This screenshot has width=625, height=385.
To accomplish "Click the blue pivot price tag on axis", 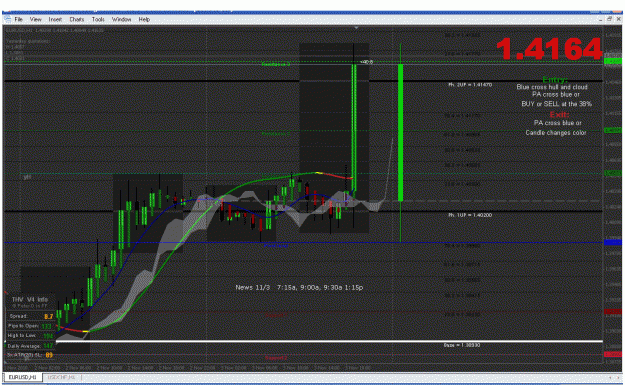I will [613, 242].
